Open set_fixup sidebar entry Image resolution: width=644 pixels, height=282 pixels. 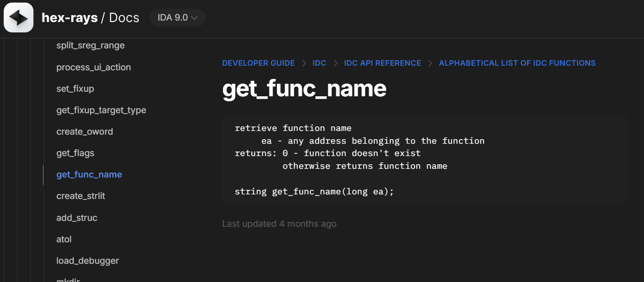click(75, 89)
